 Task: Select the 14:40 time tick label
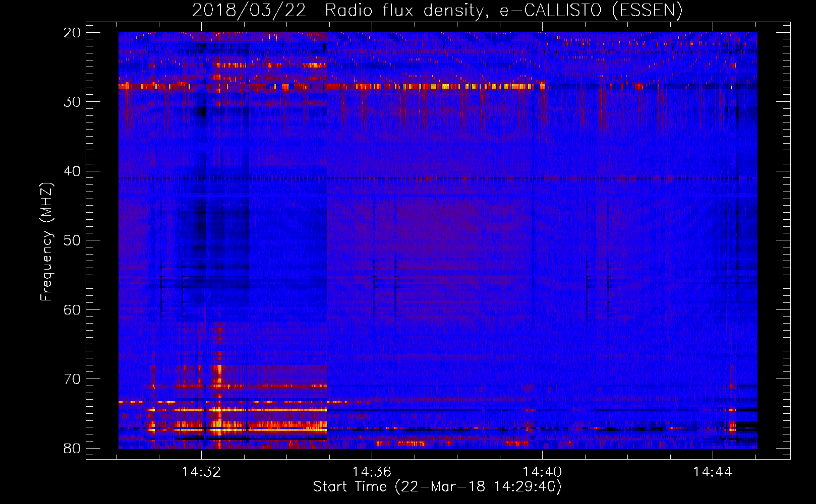click(542, 472)
